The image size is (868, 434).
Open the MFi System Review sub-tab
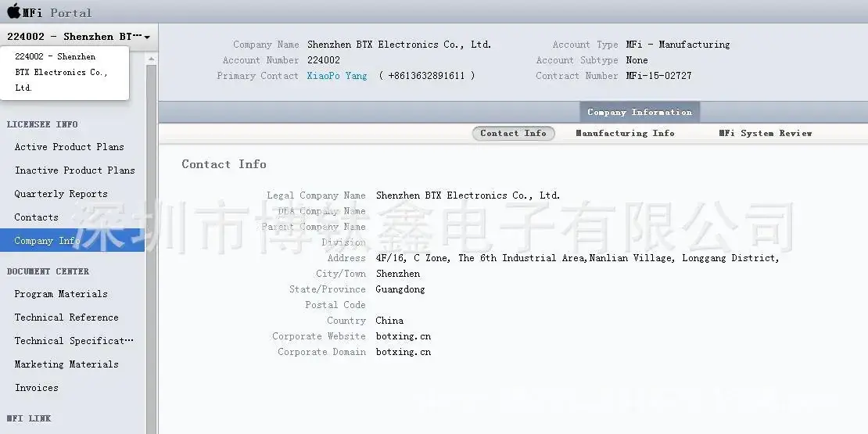[x=766, y=134]
